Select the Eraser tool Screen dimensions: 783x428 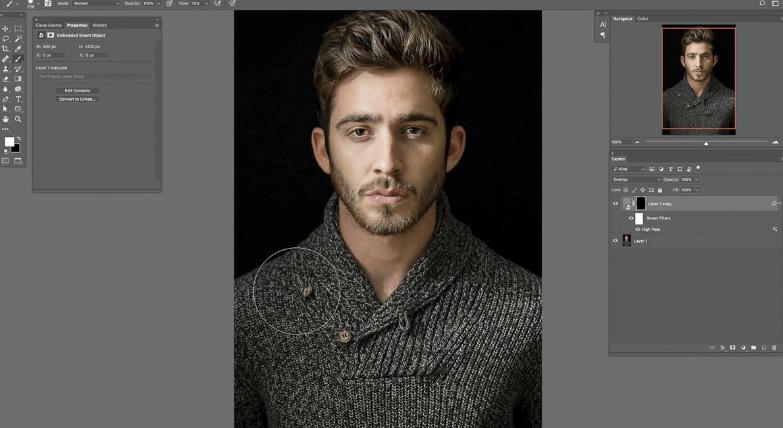pos(5,79)
